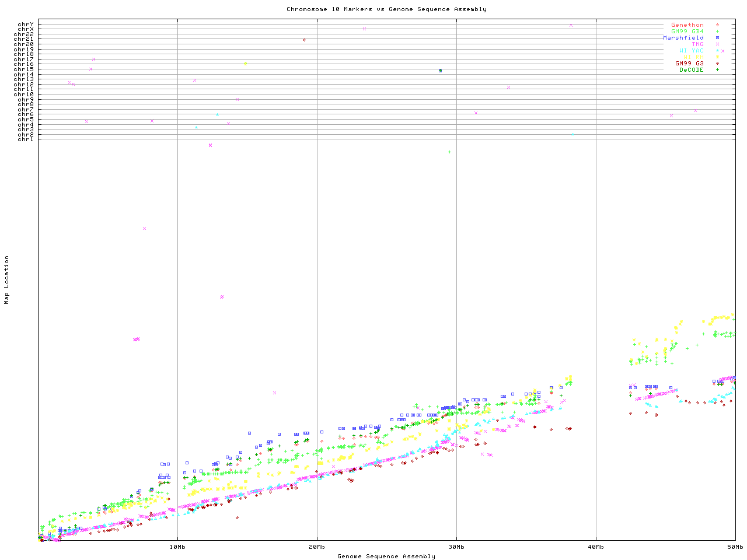747x560 pixels.
Task: Click the WI YAC cyan triangle marker
Action: (717, 51)
